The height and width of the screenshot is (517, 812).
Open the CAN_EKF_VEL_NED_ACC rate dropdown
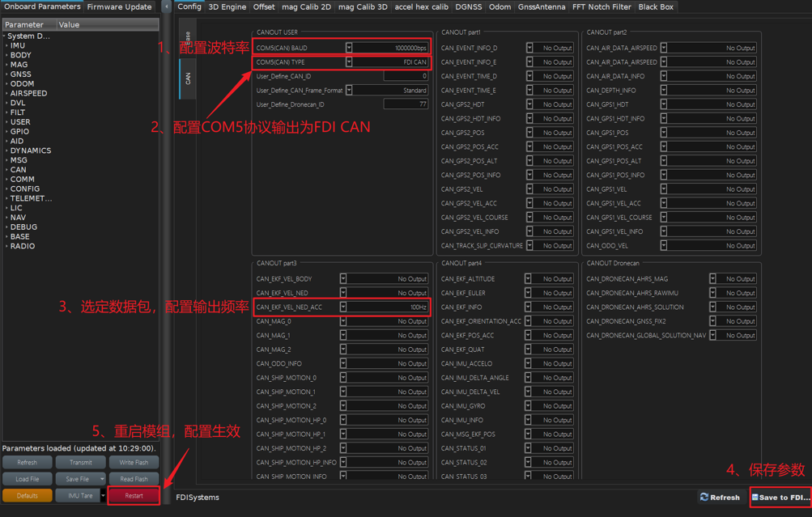pos(342,307)
